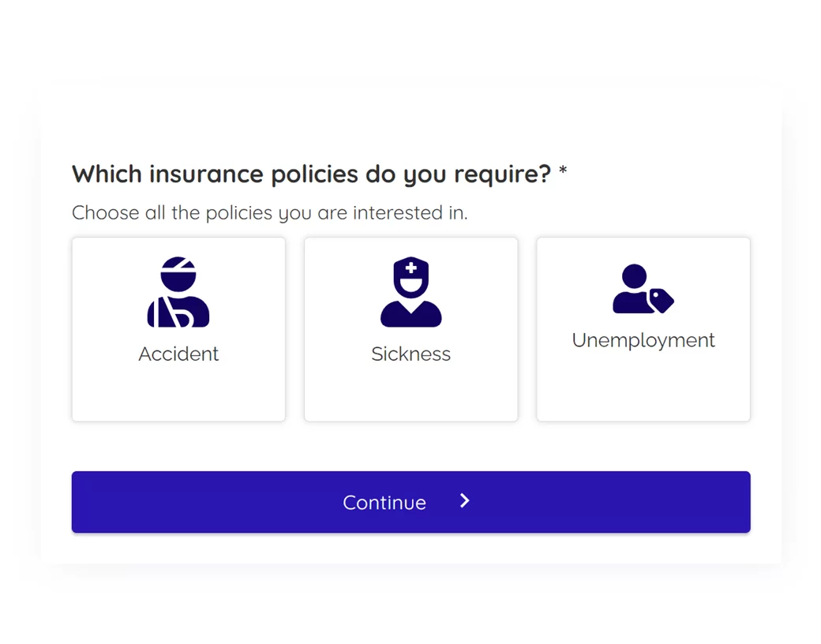Click the nurse Sickness icon
The width and height of the screenshot is (821, 644).
[410, 294]
